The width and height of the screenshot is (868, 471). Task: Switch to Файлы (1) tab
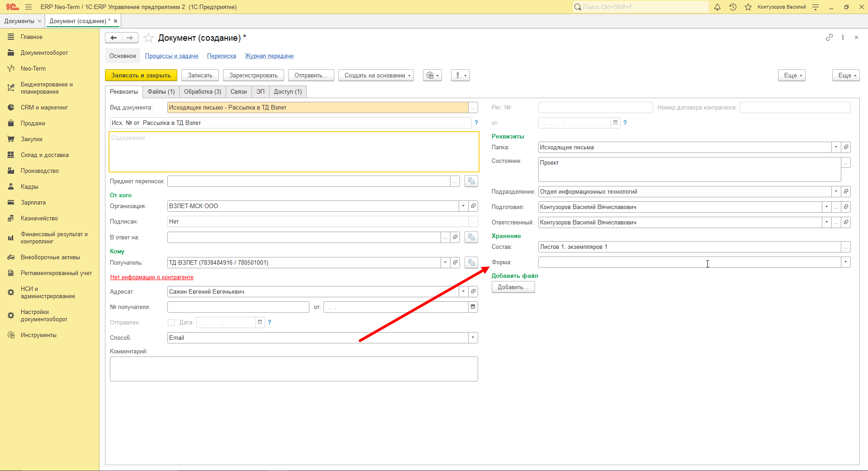pyautogui.click(x=161, y=92)
